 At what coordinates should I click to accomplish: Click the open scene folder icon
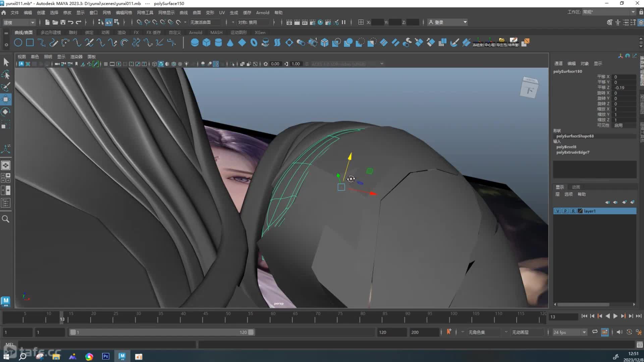(x=55, y=22)
